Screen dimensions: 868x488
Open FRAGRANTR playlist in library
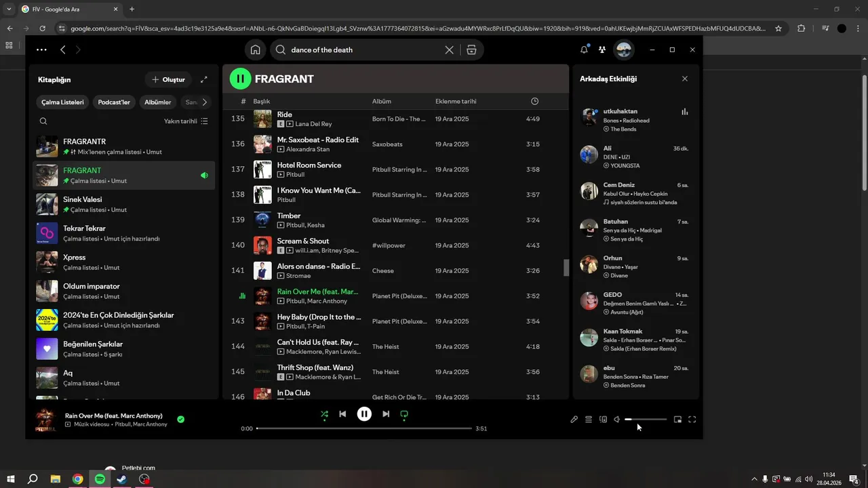pyautogui.click(x=124, y=146)
